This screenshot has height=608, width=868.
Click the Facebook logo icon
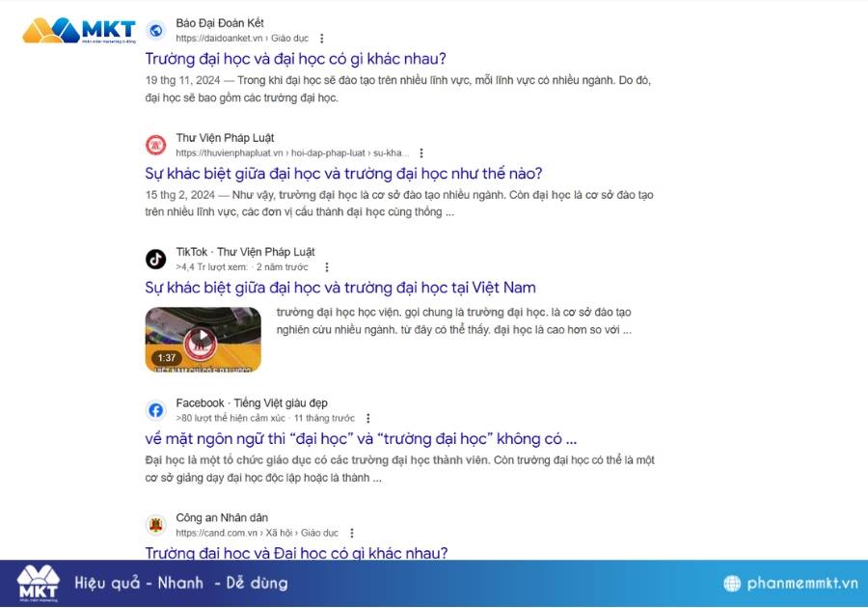point(156,410)
